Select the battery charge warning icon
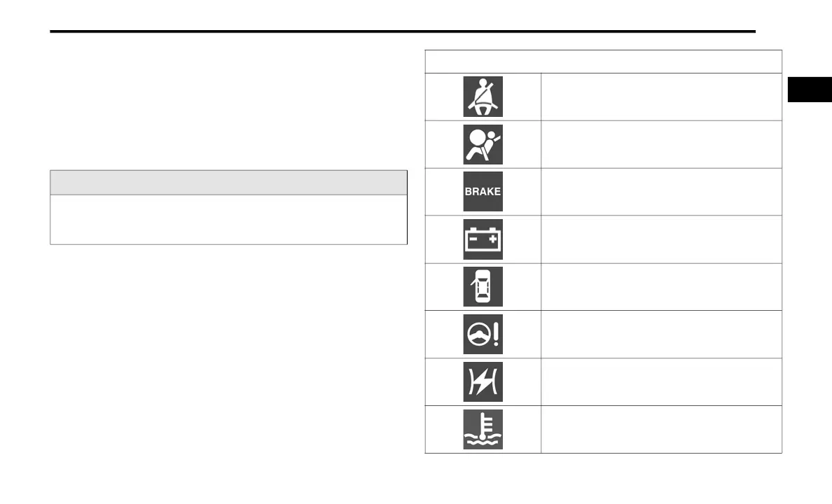Viewport: 832px width, 504px height. tap(483, 239)
